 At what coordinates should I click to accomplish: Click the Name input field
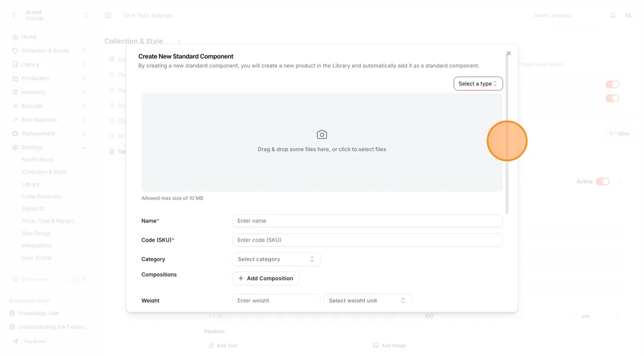(x=367, y=220)
